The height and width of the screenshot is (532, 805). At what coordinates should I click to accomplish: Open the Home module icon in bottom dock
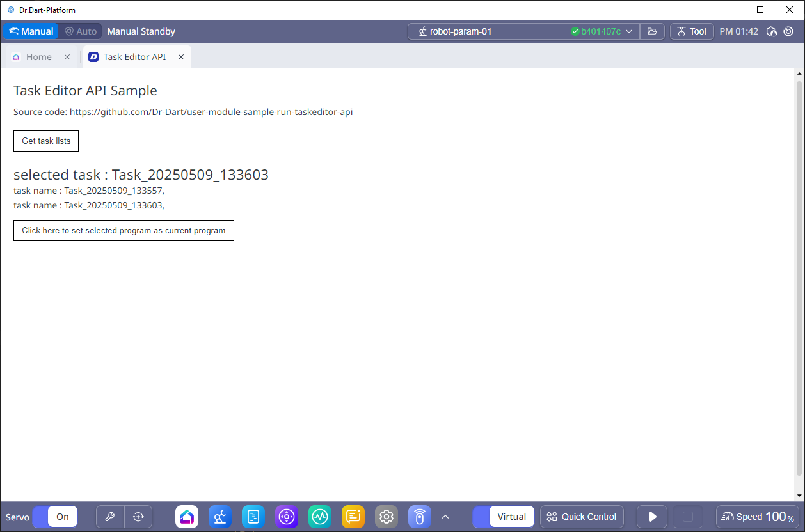coord(187,517)
